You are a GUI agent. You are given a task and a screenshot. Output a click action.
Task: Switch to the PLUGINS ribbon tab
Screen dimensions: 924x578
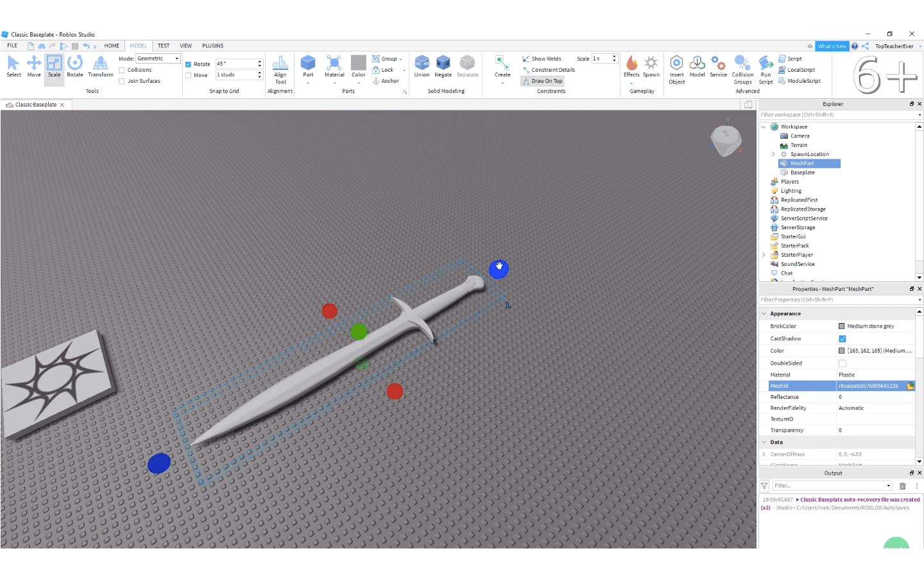coord(212,46)
